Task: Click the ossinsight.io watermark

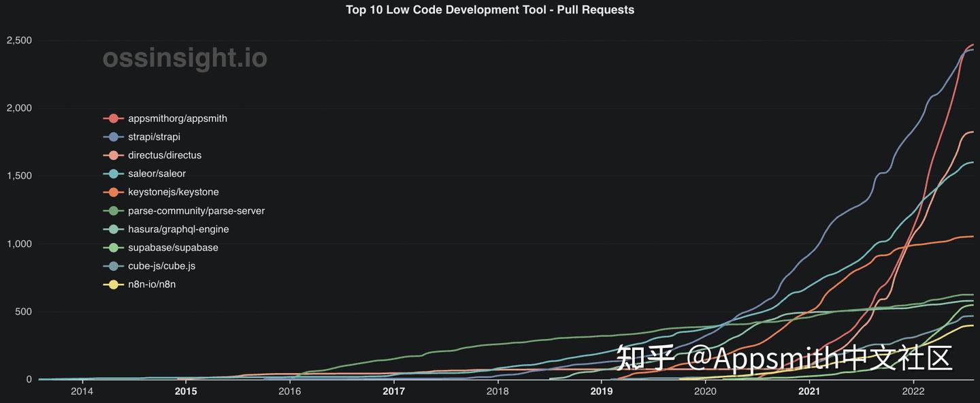Action: [x=184, y=58]
